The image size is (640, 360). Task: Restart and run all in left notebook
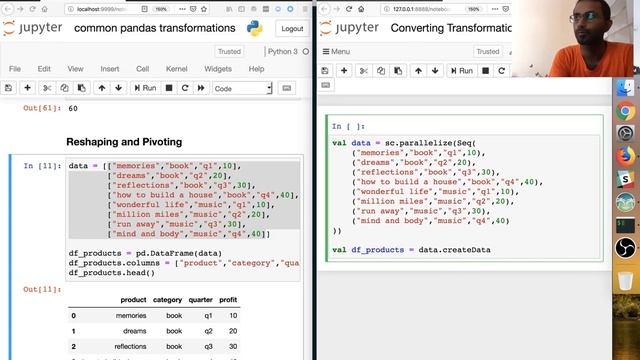point(201,88)
